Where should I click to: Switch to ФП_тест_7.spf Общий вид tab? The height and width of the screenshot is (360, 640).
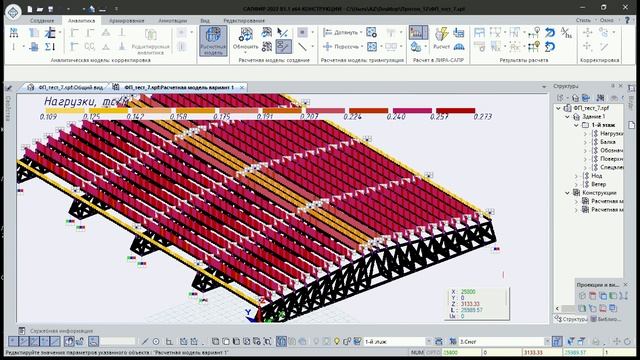pos(67,87)
